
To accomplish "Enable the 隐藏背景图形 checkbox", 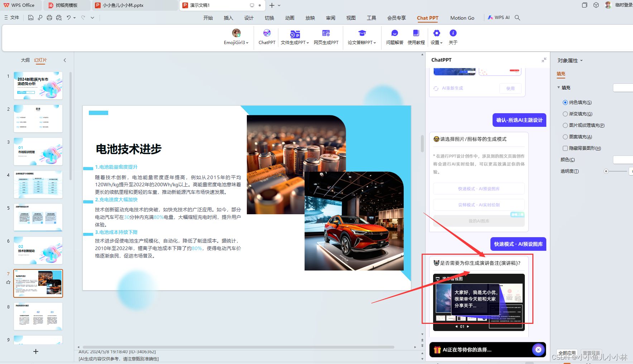I will (565, 148).
